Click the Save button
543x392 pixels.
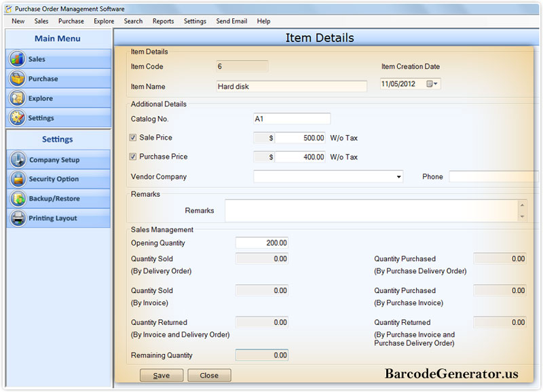click(162, 376)
